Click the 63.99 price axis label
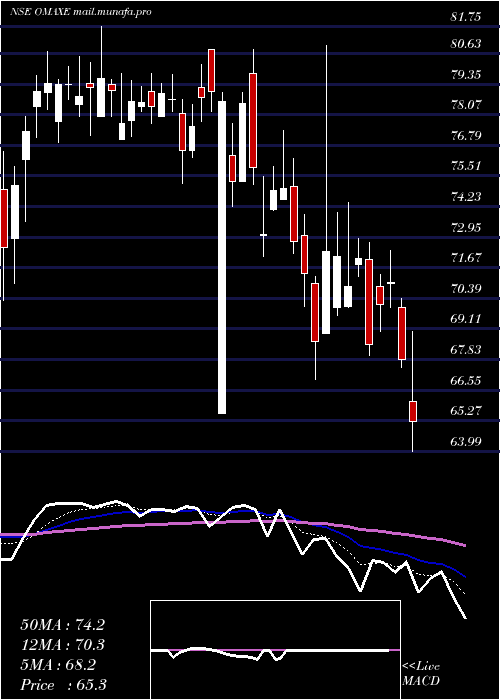 point(466,442)
